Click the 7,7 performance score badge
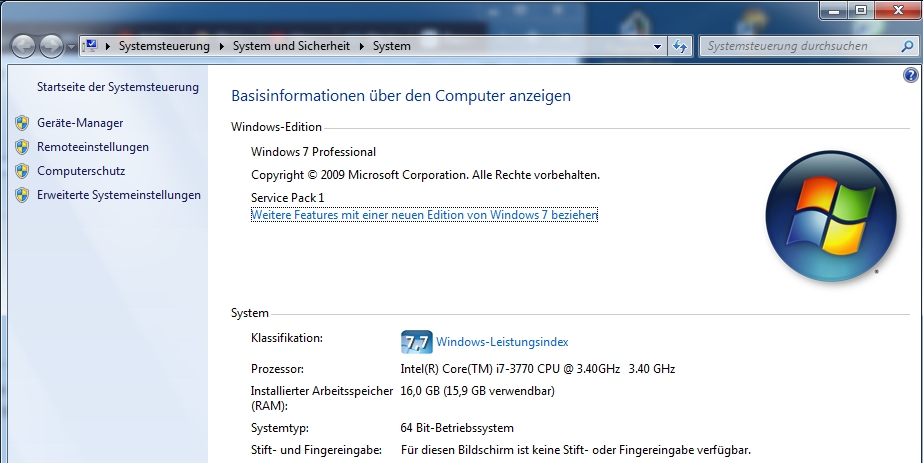The height and width of the screenshot is (463, 923). point(417,342)
